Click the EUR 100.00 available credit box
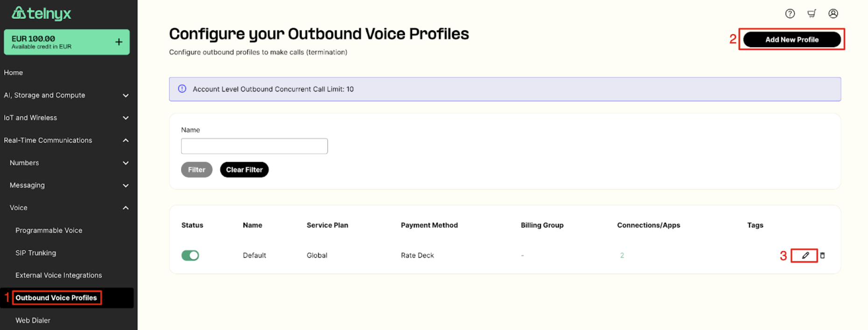868x330 pixels. click(x=67, y=42)
